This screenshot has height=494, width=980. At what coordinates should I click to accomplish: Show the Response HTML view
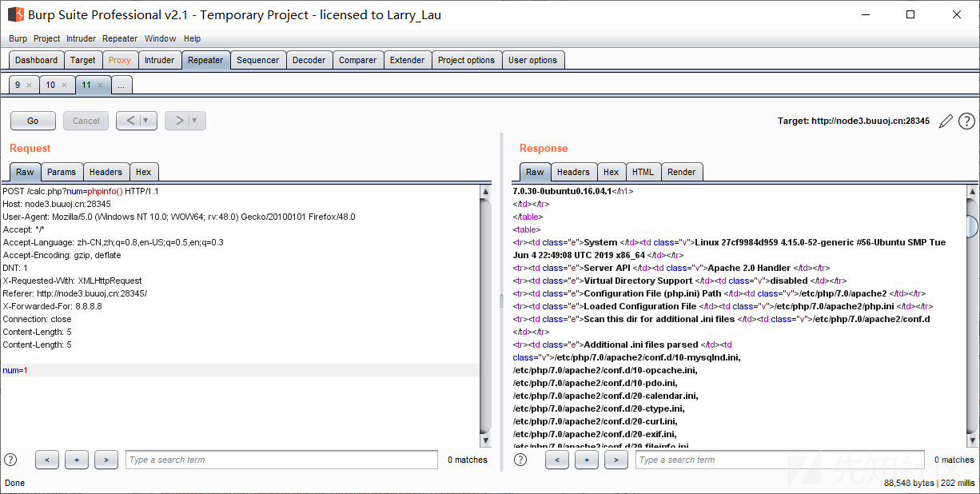(x=643, y=172)
